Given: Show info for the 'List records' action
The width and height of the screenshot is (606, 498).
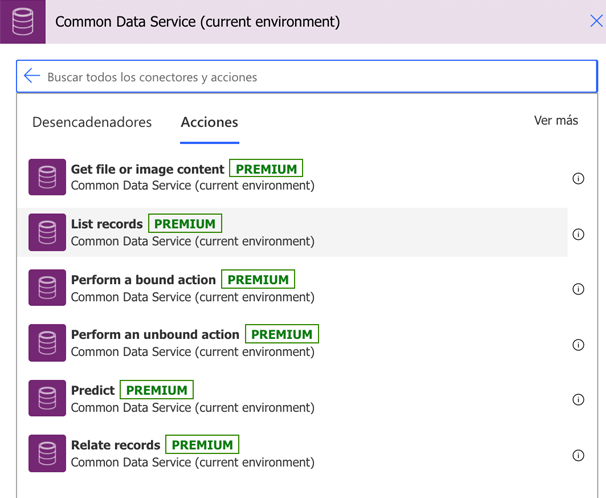Looking at the screenshot, I should tap(578, 234).
